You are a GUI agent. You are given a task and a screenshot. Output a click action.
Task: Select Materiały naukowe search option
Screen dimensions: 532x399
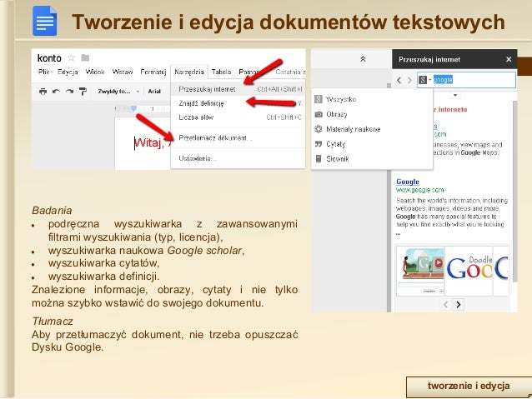pyautogui.click(x=372, y=129)
